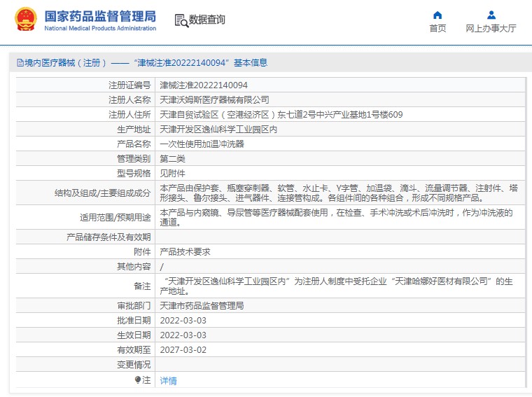Click 型号规格 row label
Image resolution: width=532 pixels, height=397 pixels.
(x=134, y=174)
